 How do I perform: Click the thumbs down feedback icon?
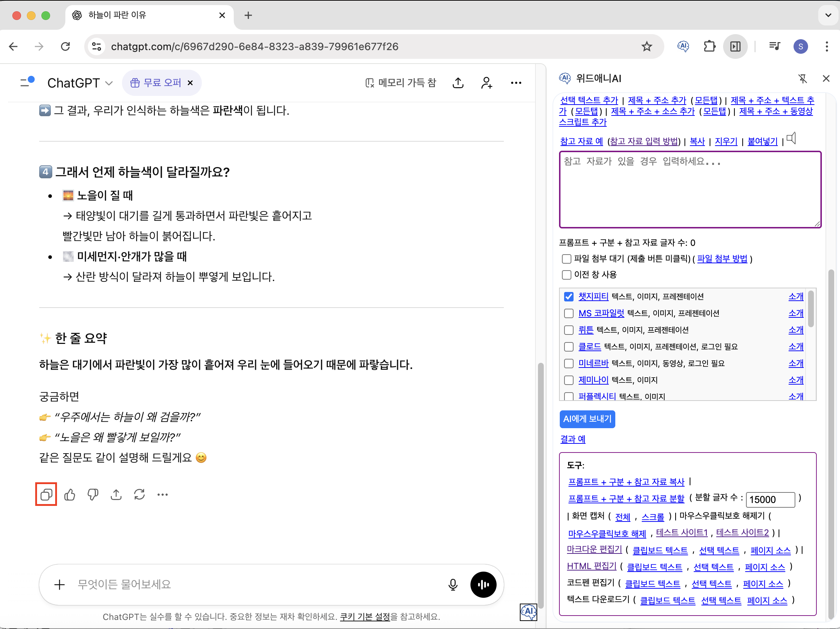pos(93,495)
